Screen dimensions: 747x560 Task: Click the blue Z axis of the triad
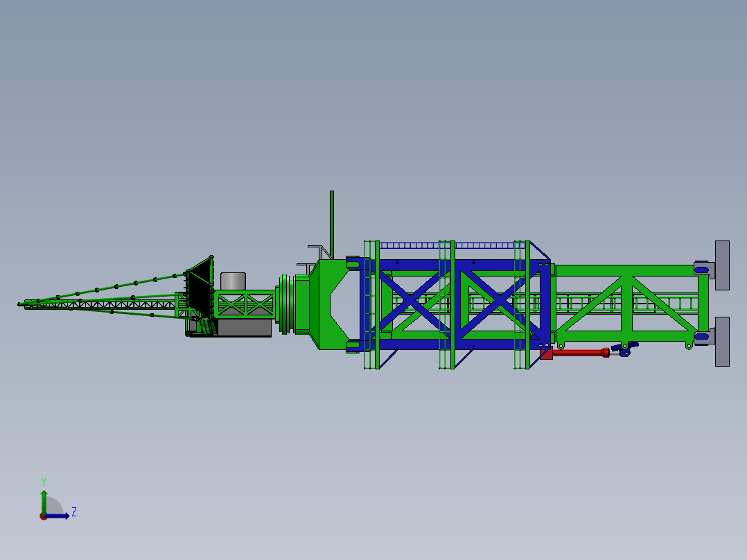point(58,516)
